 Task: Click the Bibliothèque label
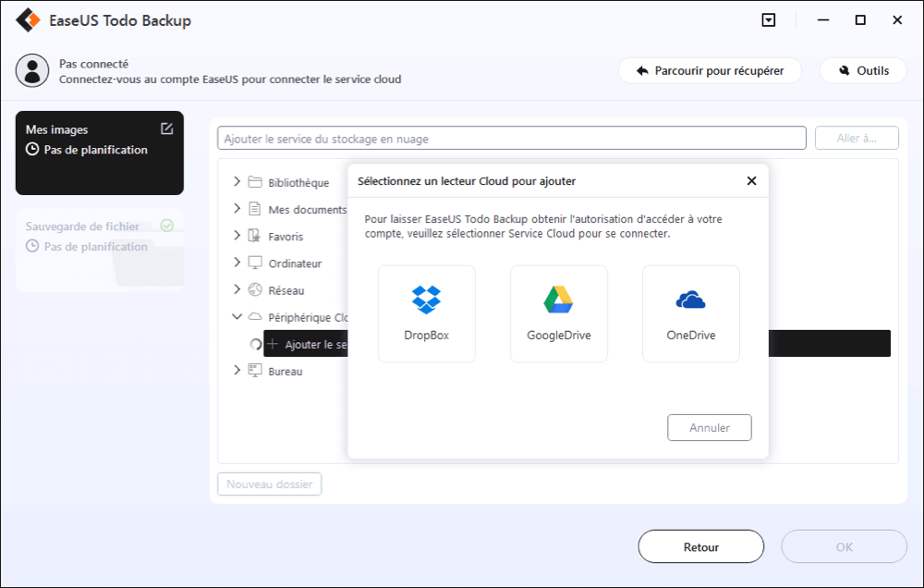tap(298, 183)
